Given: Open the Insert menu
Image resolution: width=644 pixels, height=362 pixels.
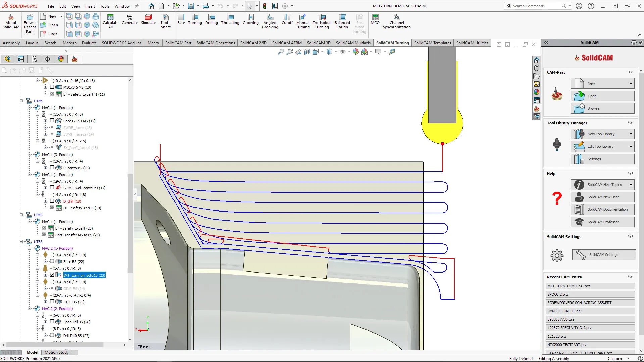Looking at the screenshot, I should [90, 6].
